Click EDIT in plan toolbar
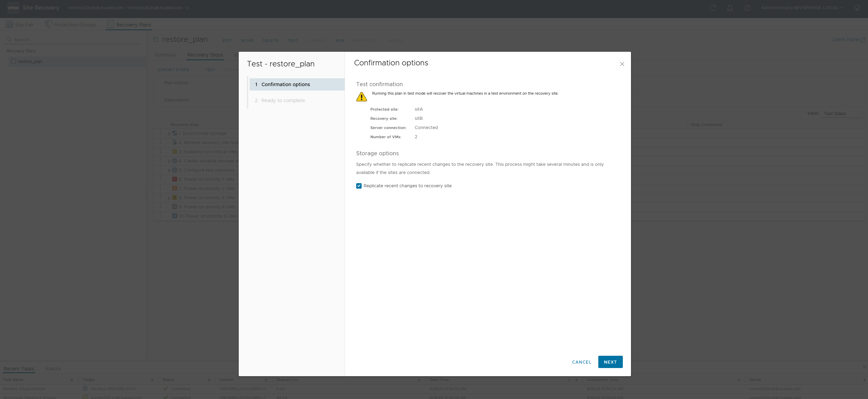The width and height of the screenshot is (868, 399). pos(227,41)
